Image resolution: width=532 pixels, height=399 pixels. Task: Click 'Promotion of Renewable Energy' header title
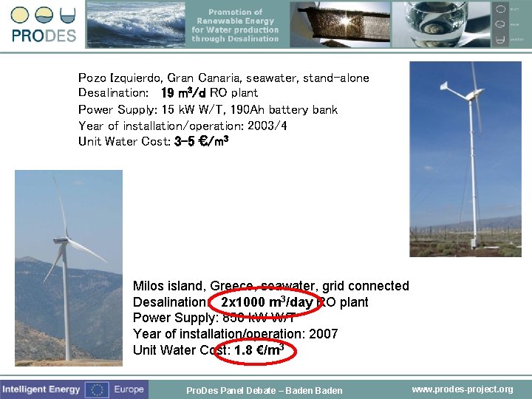pos(235,25)
